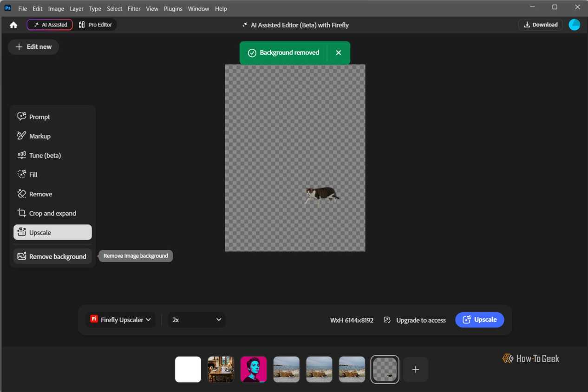The image size is (588, 392).
Task: Select the Upscale tool in sidebar
Action: pos(52,232)
